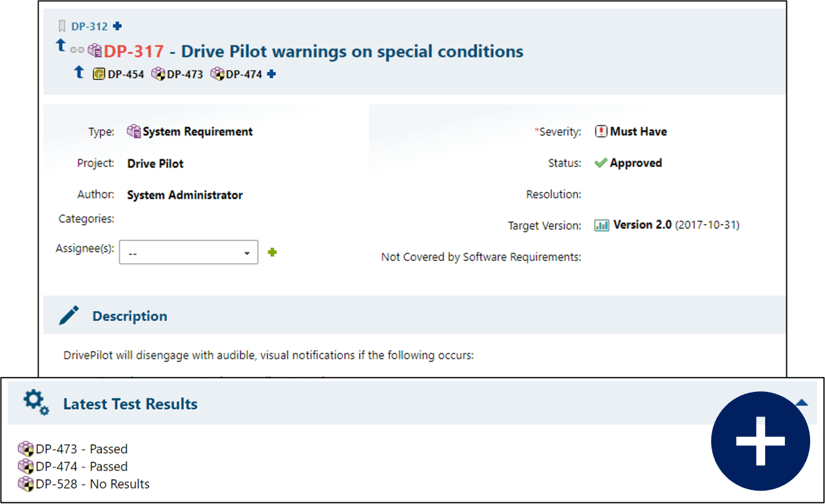Open linked item DP-454
Image resolution: width=825 pixels, height=504 pixels.
126,74
